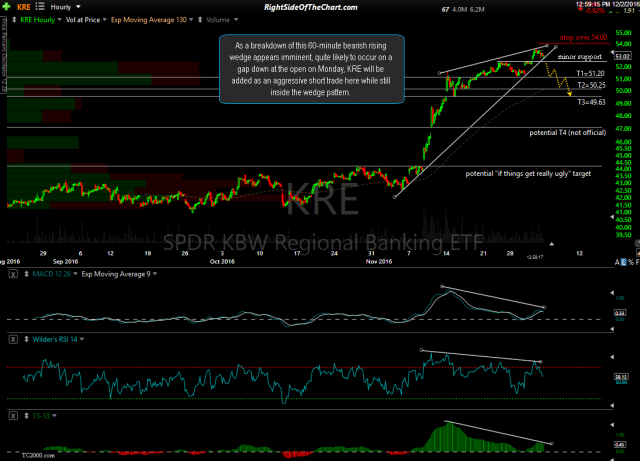The image size is (640, 461).
Task: Open the watchlist list icon beside KRE
Action: (x=40, y=7)
